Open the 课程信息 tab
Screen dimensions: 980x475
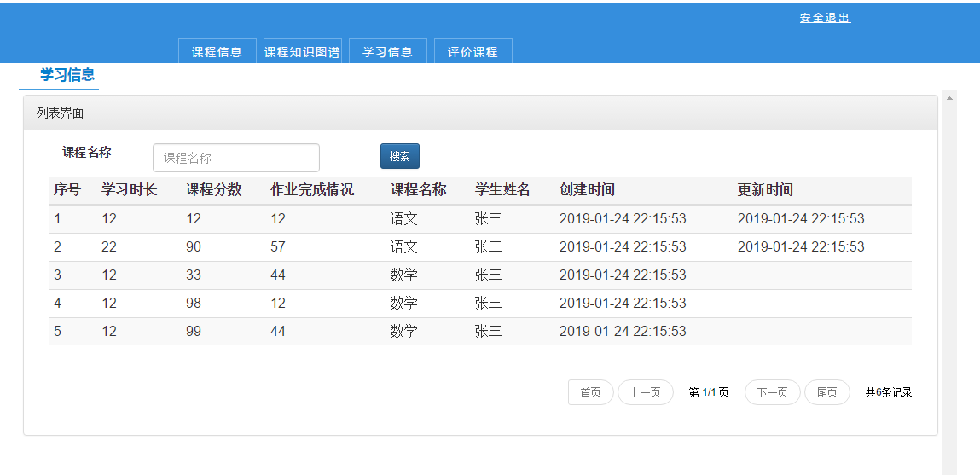pyautogui.click(x=217, y=52)
